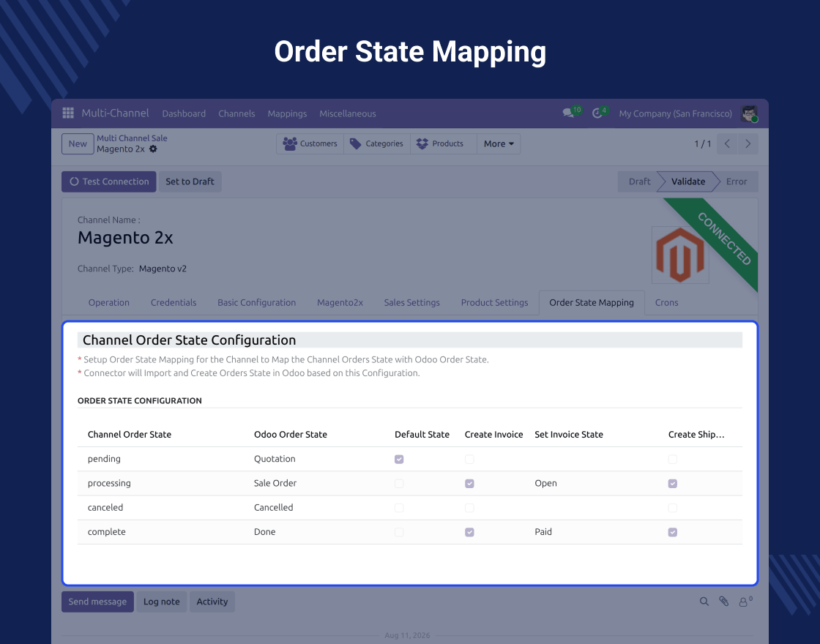
Task: Click the Multi-Channel app title
Action: point(115,113)
